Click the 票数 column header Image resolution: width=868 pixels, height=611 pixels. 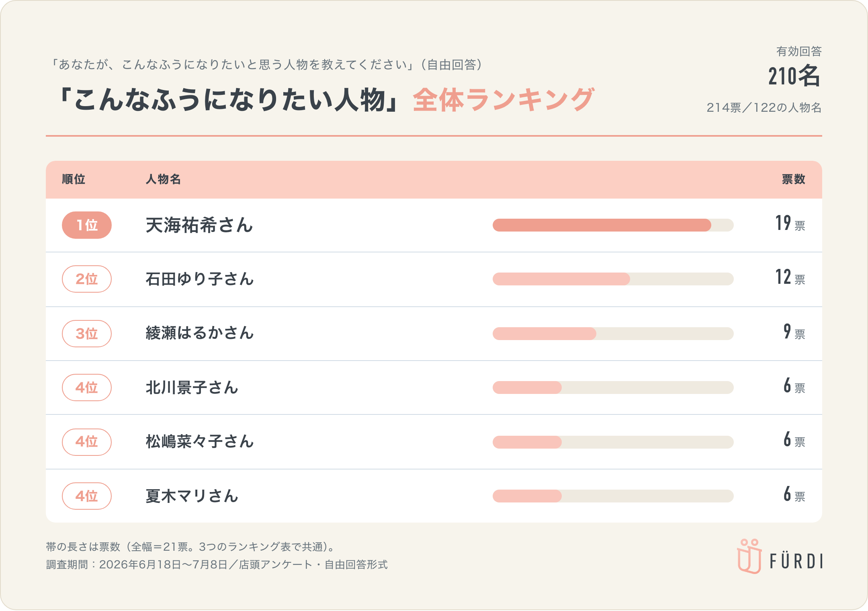[x=794, y=179]
